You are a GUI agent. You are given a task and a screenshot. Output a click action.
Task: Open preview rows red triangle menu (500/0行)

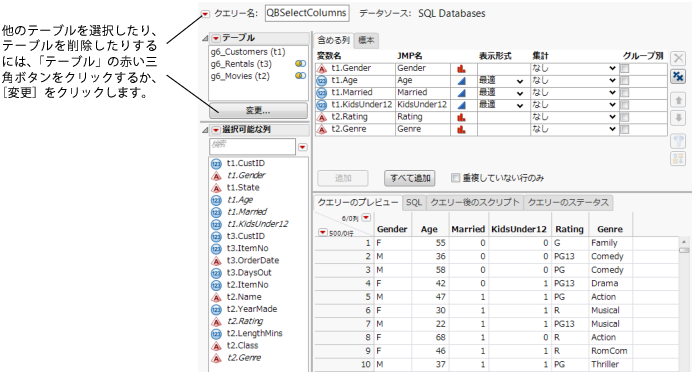323,232
